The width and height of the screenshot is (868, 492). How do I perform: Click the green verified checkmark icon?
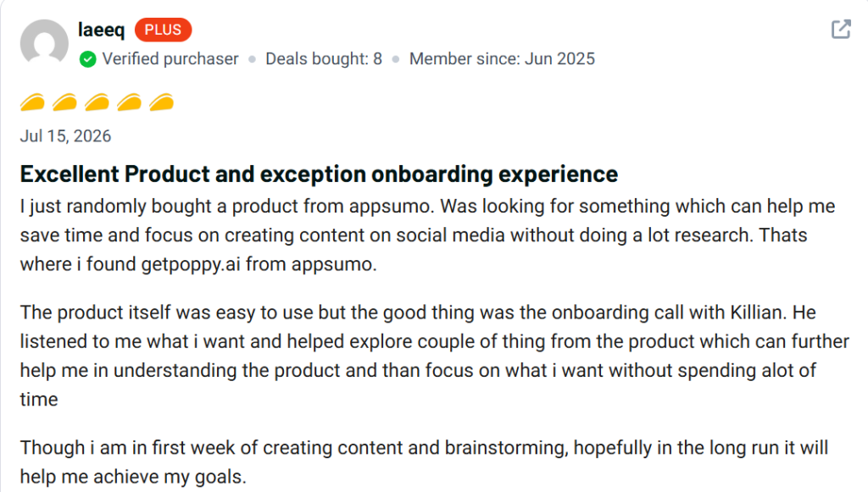[87, 59]
